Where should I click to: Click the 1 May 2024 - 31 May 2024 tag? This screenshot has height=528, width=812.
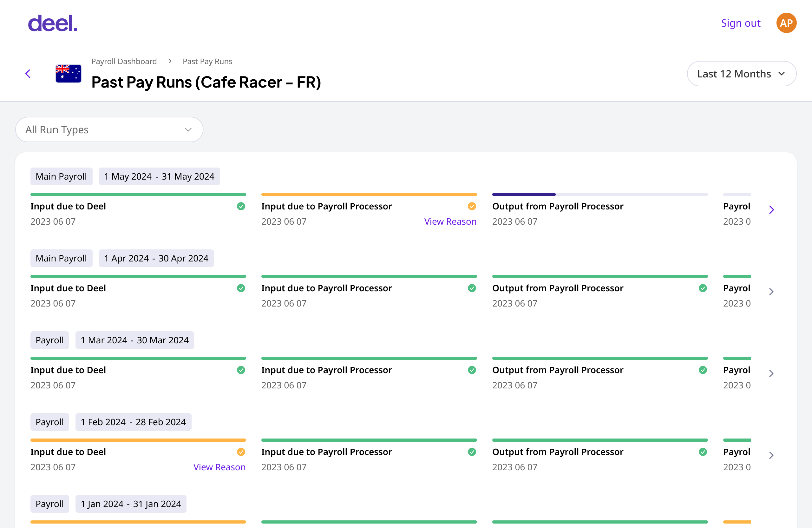(x=159, y=176)
